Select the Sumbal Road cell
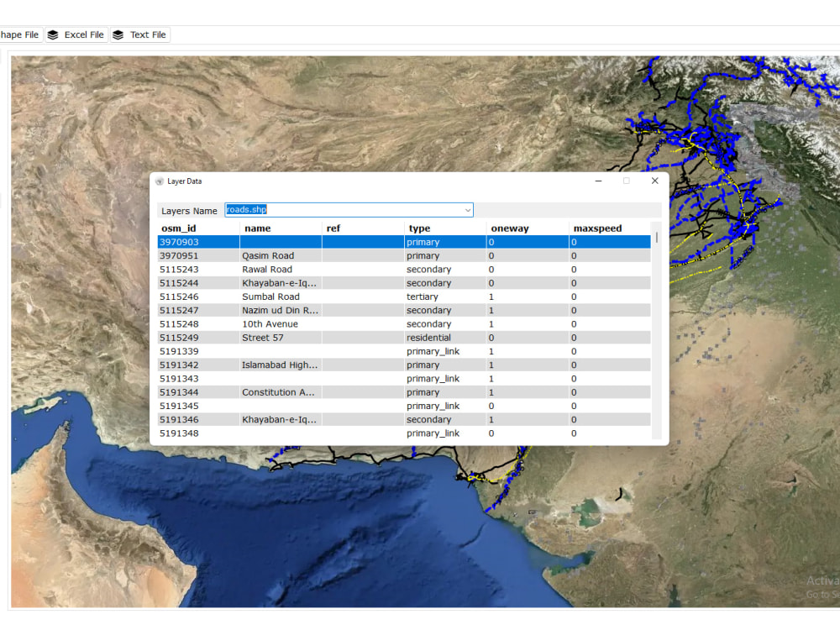The height and width of the screenshot is (630, 840). click(281, 297)
